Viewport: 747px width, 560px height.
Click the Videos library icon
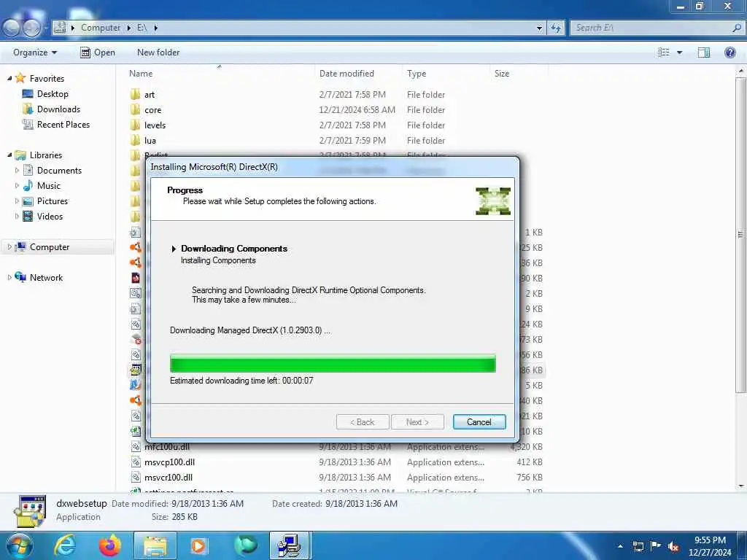coord(28,216)
